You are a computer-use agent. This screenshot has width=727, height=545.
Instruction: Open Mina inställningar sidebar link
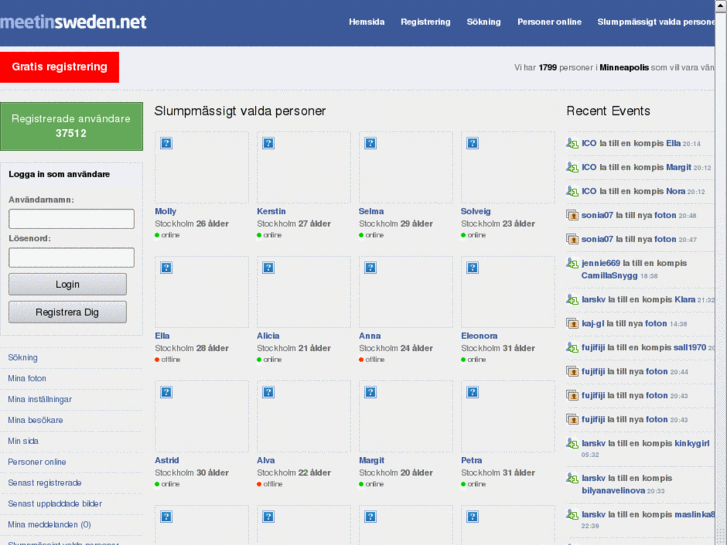tap(40, 399)
